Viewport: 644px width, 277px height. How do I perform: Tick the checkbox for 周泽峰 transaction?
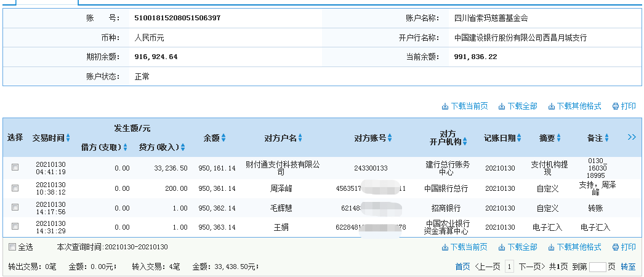15,188
